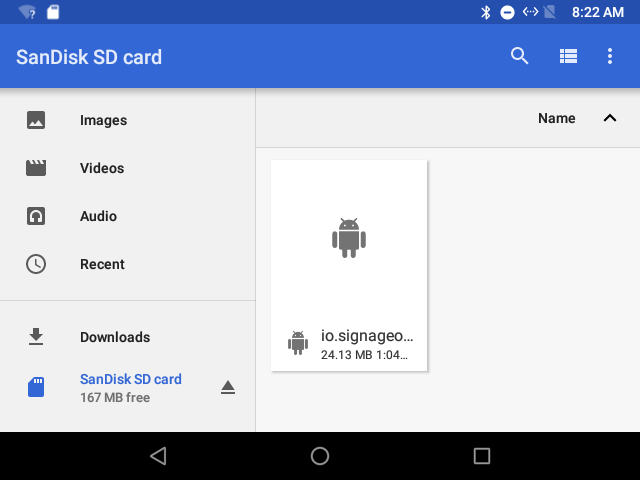Tap the Bluetooth status bar icon
This screenshot has height=480, width=640.
pyautogui.click(x=486, y=12)
